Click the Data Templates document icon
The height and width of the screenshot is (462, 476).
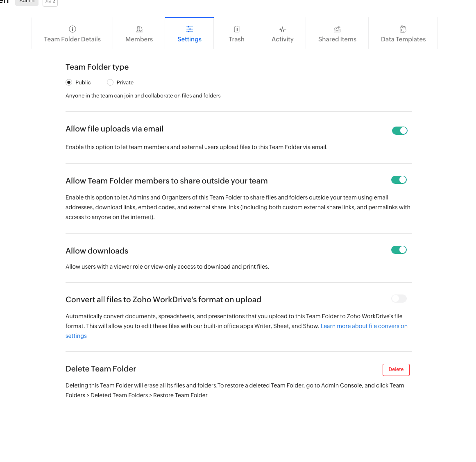click(403, 29)
